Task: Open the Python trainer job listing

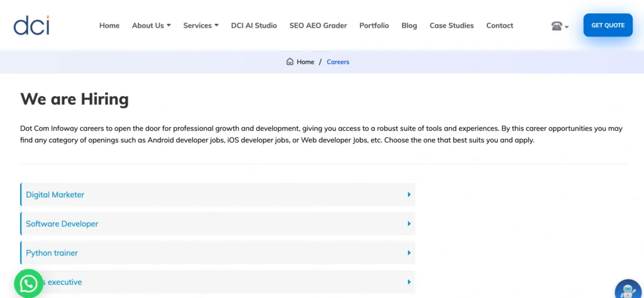Action: [x=218, y=253]
